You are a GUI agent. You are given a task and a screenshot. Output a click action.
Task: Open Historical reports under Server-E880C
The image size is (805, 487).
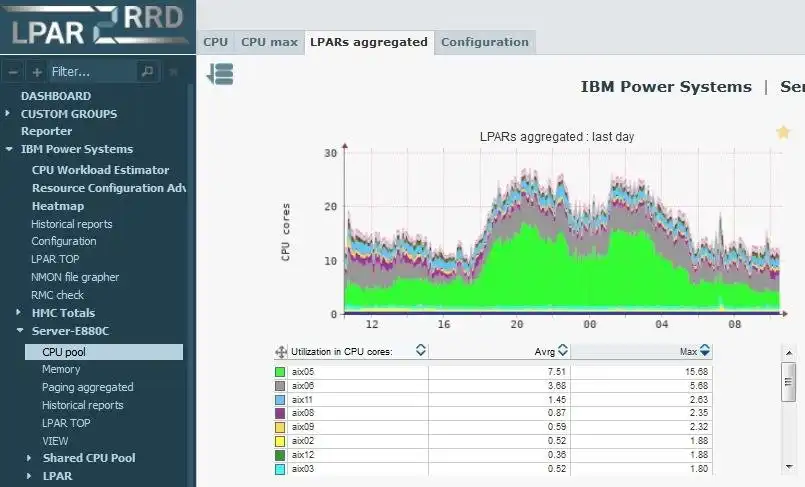tap(83, 405)
